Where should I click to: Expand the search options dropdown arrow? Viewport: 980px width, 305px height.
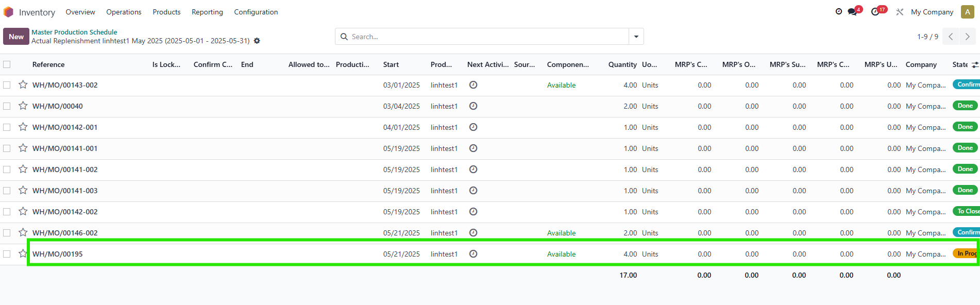[x=636, y=37]
